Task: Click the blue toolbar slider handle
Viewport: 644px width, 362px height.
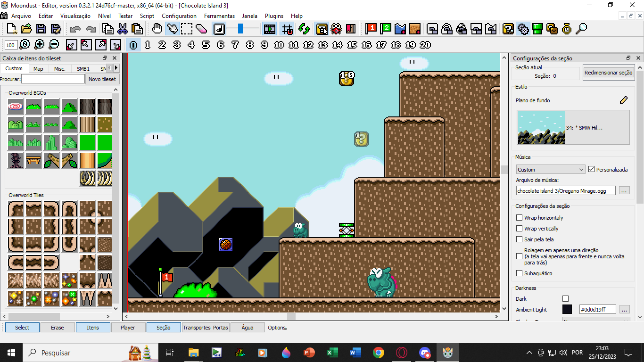Action: [x=240, y=29]
